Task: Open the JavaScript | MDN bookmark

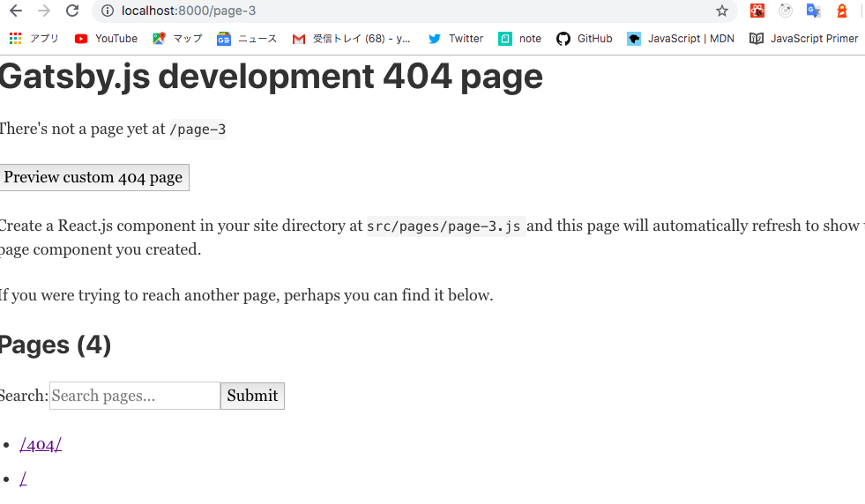Action: click(681, 39)
